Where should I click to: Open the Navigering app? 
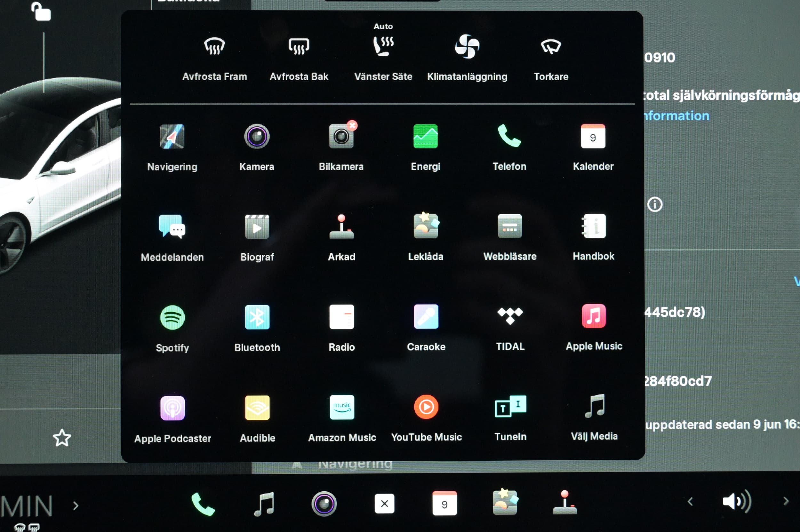click(172, 137)
